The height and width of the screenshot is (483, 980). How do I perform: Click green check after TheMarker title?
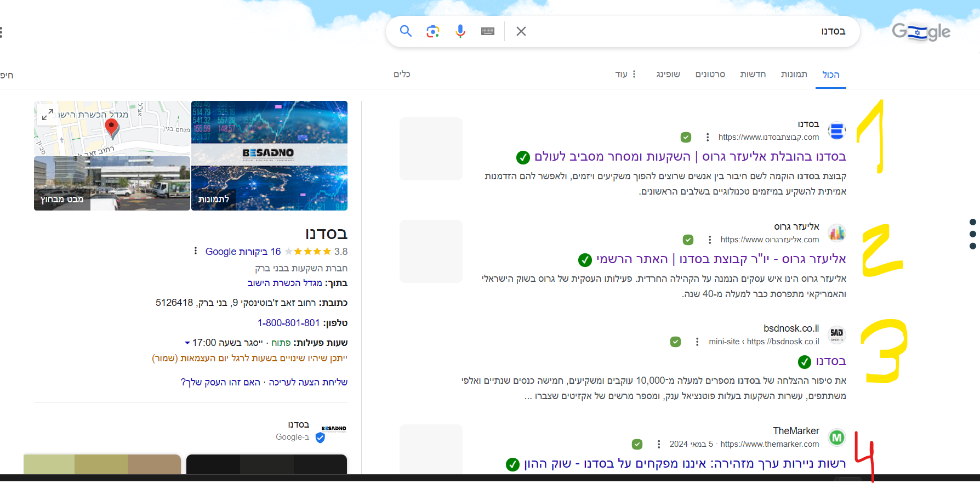click(512, 464)
